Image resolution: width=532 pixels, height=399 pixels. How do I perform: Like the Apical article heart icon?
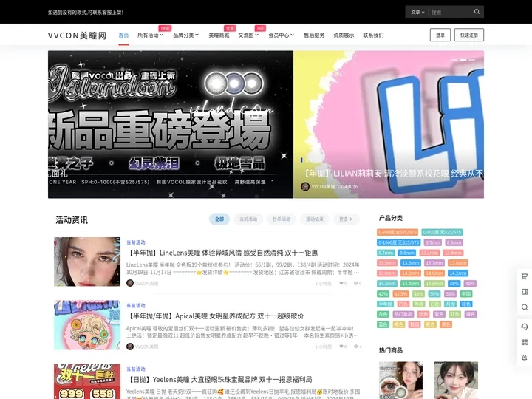pos(341,347)
